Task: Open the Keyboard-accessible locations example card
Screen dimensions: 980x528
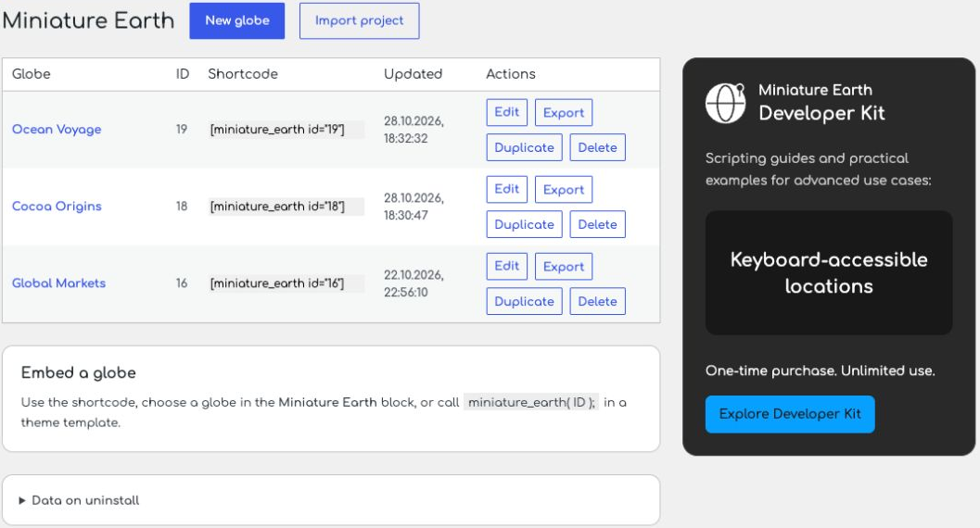Action: 829,272
